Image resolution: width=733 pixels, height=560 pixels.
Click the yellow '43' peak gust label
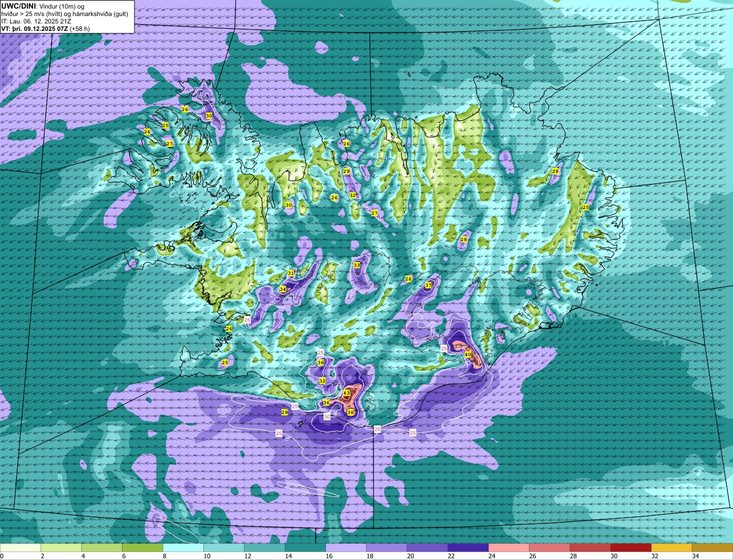(x=346, y=393)
